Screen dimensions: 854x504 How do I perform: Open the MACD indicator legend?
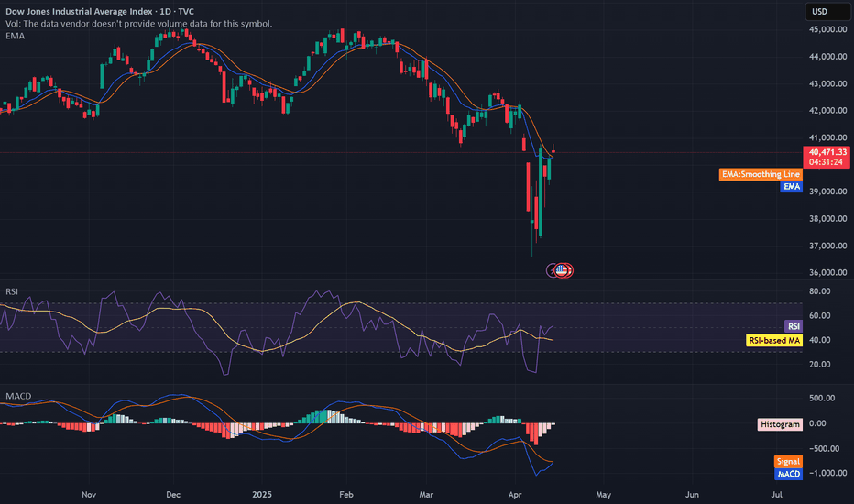pos(18,396)
